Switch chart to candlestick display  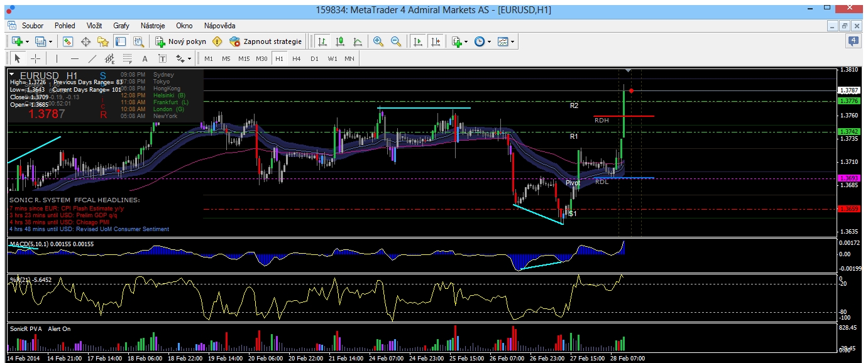(x=340, y=41)
